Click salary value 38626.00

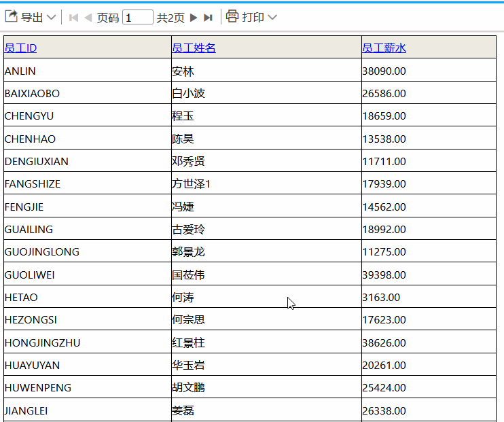pos(384,343)
